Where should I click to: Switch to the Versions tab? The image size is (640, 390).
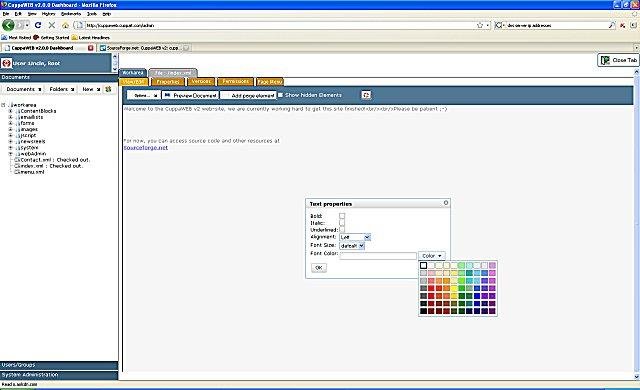click(x=201, y=82)
